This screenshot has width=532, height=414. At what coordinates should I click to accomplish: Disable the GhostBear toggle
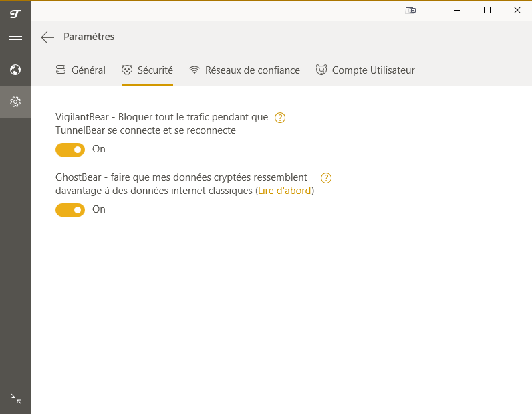click(x=70, y=210)
